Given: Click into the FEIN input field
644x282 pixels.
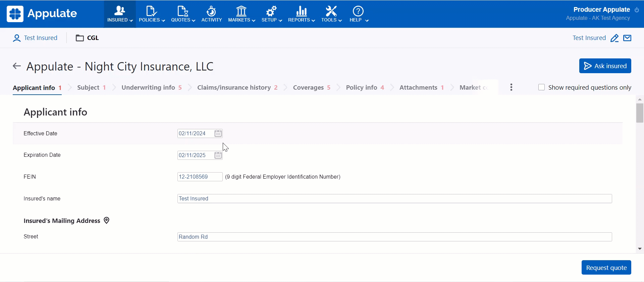Looking at the screenshot, I should (200, 177).
